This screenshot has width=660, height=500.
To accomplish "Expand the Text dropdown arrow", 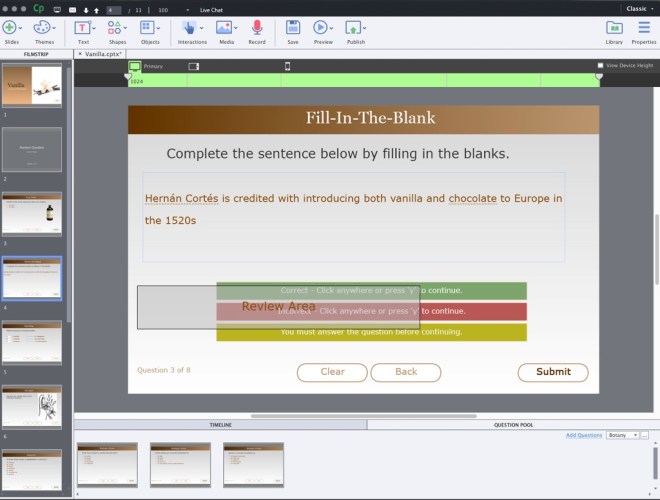I will click(x=94, y=28).
